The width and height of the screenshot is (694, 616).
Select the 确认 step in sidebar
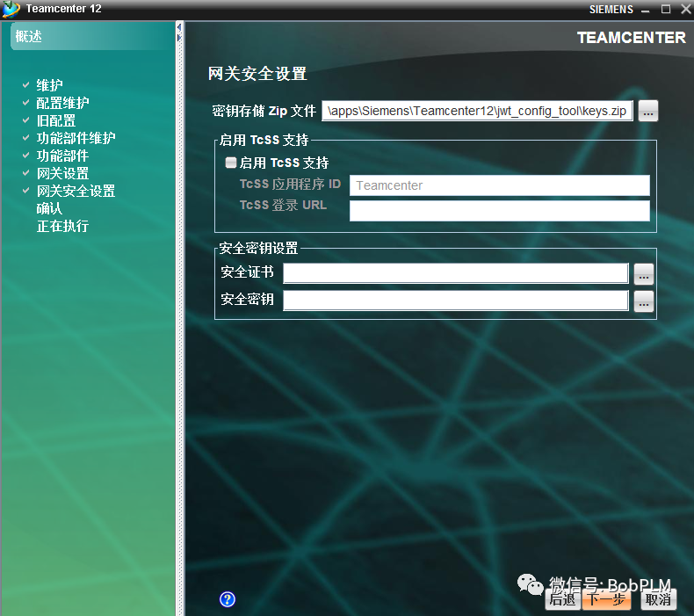(49, 208)
